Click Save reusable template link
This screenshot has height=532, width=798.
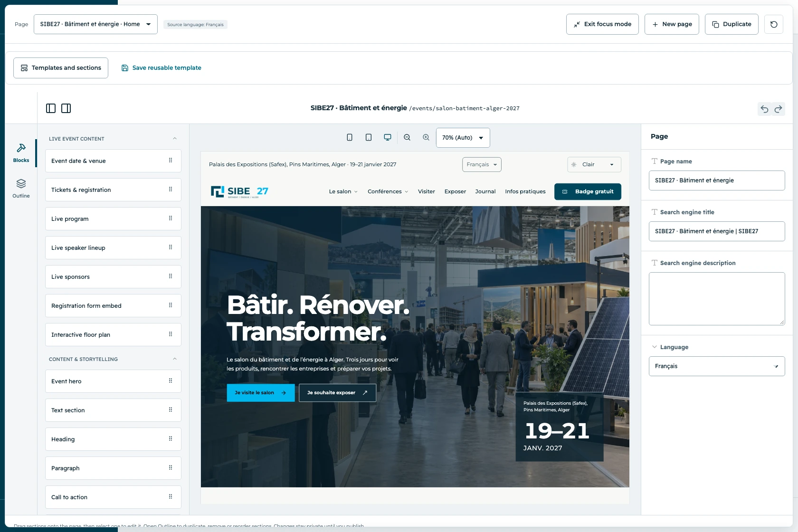161,68
